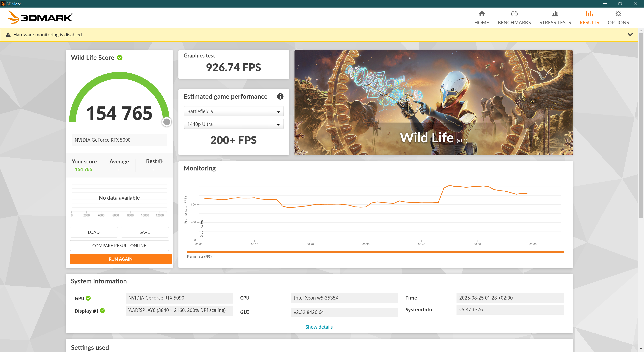Click the Wild Life benchmark artwork thumbnail
Screen dimensions: 644x352
pyautogui.click(x=434, y=103)
